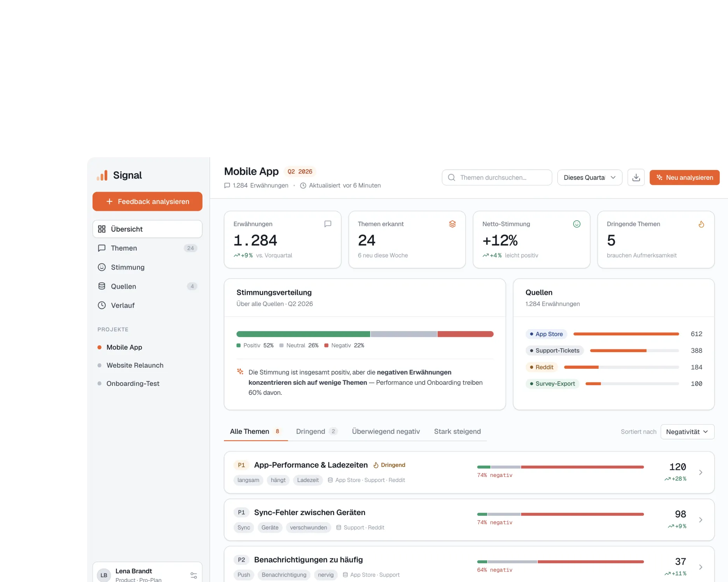Screen dimensions: 728x582
Task: Click the Themen count badge 24 in sidebar
Action: point(190,248)
